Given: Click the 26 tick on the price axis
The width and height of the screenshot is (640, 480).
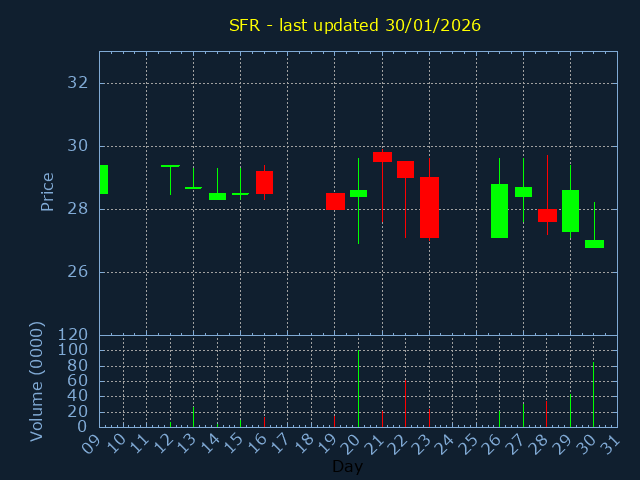Looking at the screenshot, I should [78, 272].
